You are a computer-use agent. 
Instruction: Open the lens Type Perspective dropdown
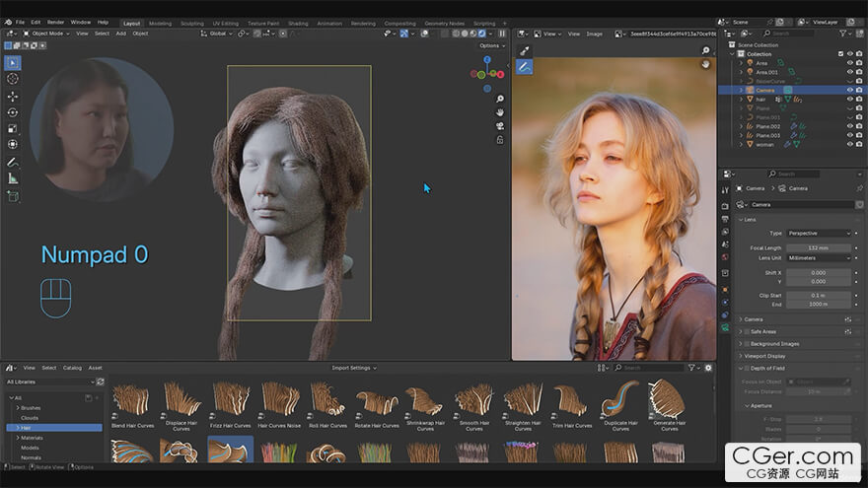819,233
